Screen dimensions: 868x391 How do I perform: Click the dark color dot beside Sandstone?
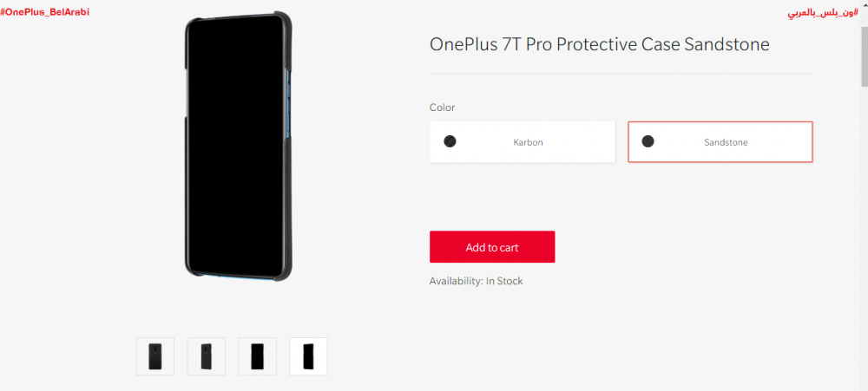click(x=648, y=141)
